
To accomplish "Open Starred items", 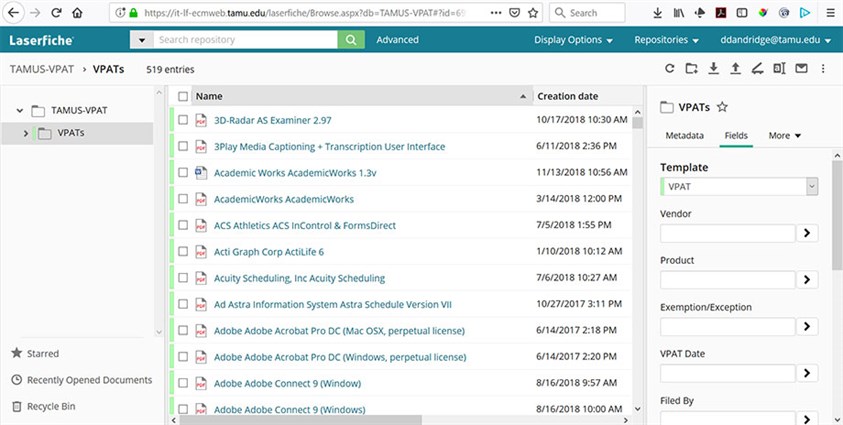I will [x=35, y=354].
